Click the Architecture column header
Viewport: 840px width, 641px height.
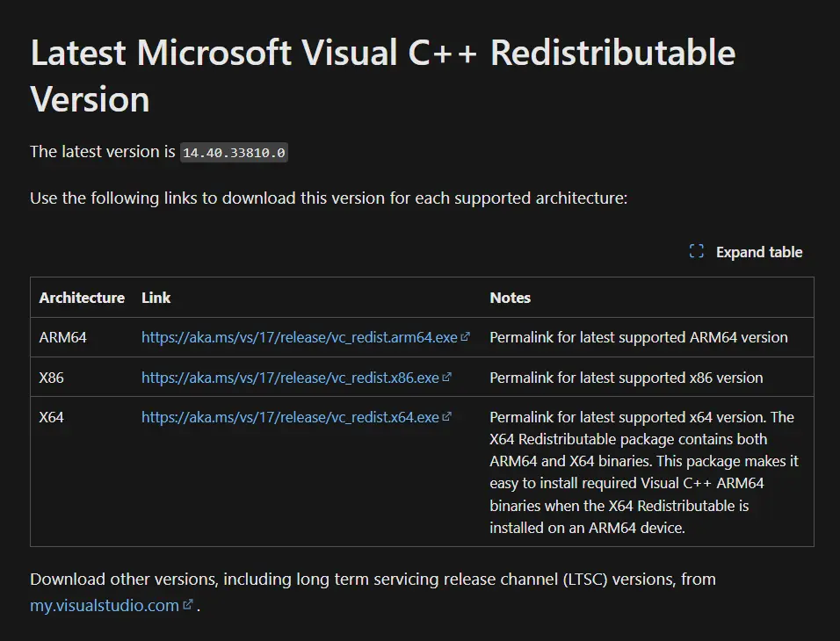[x=82, y=298]
